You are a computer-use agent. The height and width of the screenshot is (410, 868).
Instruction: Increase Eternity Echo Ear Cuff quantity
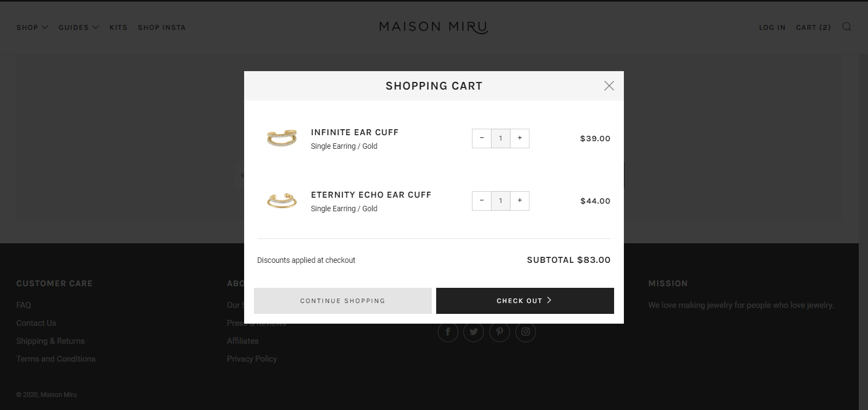click(x=520, y=201)
